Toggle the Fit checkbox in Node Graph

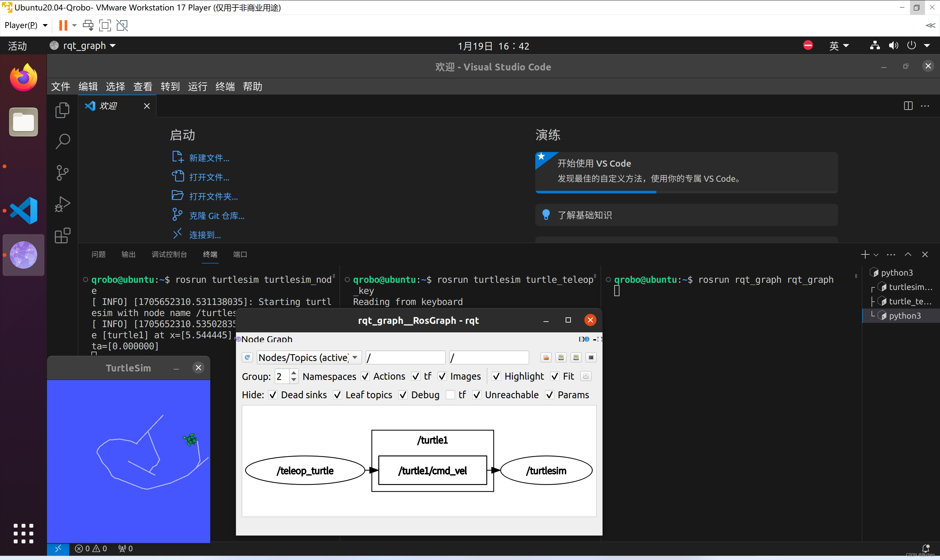555,376
